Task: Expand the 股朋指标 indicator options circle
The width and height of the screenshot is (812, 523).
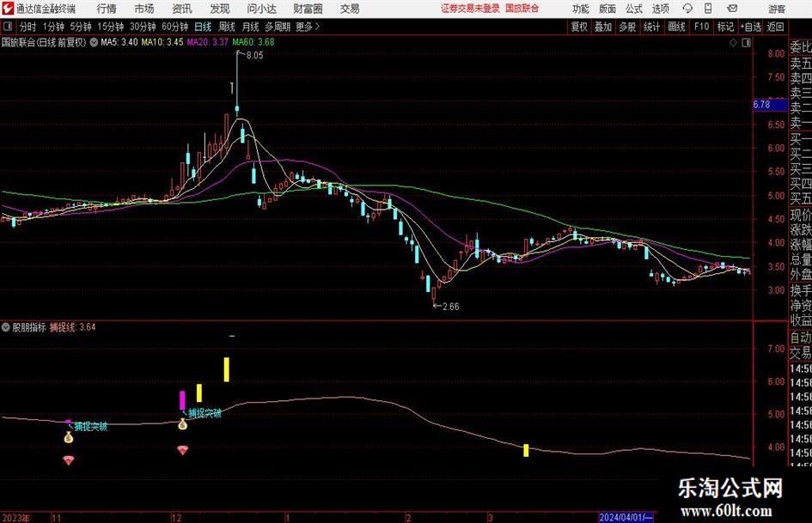Action: 6,327
